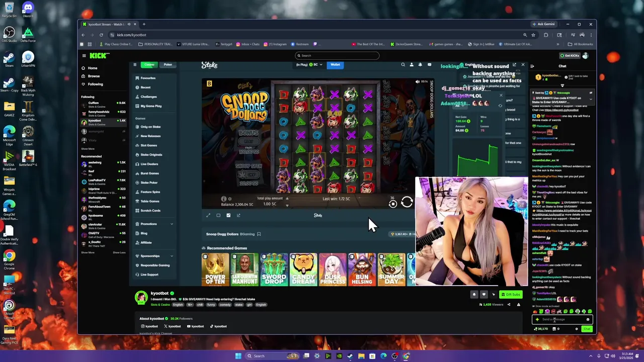Bookmark Snoop Dogg Dollars as favourite
Viewport: 644px width, 362px height.
(259, 234)
